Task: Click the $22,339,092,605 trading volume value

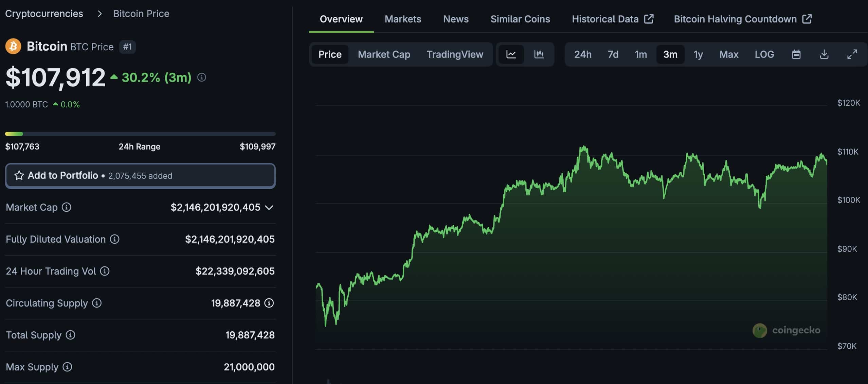Action: (x=235, y=271)
